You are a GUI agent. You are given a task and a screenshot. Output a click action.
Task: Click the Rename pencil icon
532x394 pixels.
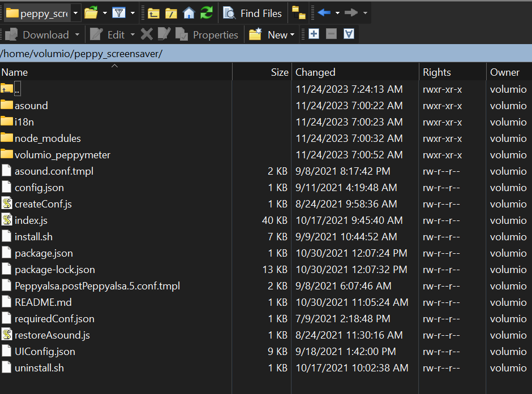tap(164, 34)
